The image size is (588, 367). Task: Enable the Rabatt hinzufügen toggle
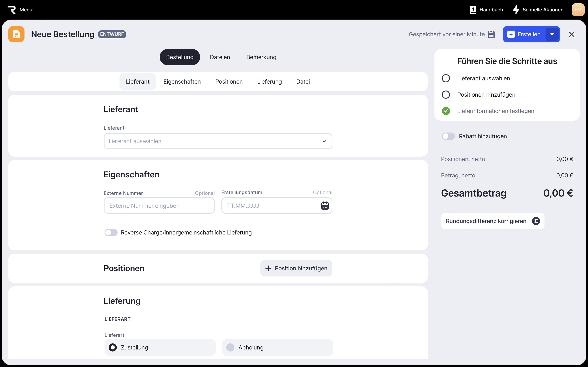tap(448, 136)
